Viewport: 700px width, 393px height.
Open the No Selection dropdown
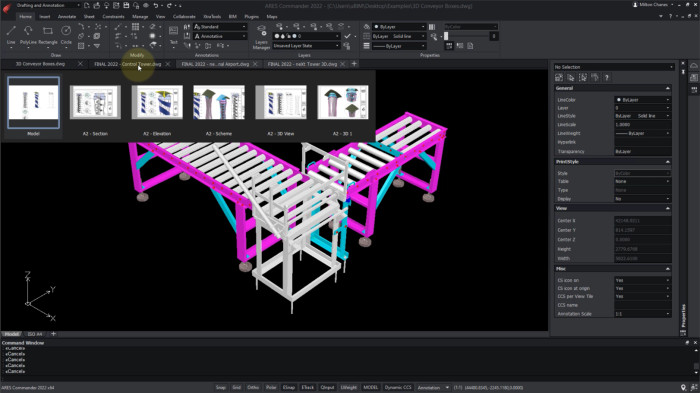point(614,67)
